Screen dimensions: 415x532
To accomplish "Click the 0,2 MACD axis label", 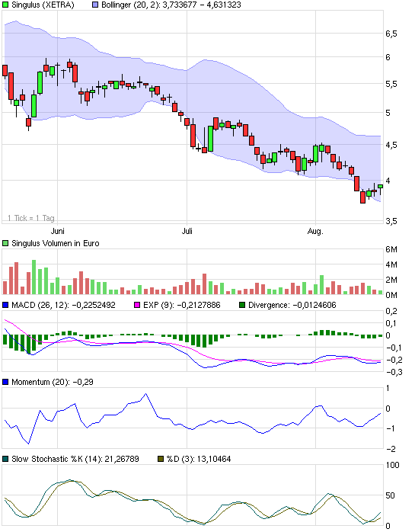I will [x=391, y=311].
